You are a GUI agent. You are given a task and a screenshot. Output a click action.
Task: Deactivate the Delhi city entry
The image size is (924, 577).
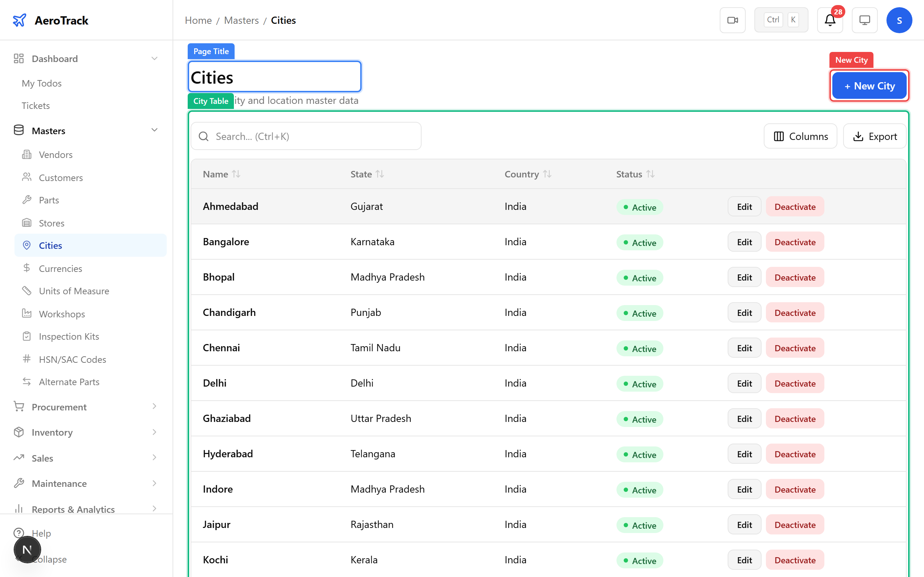click(x=794, y=383)
